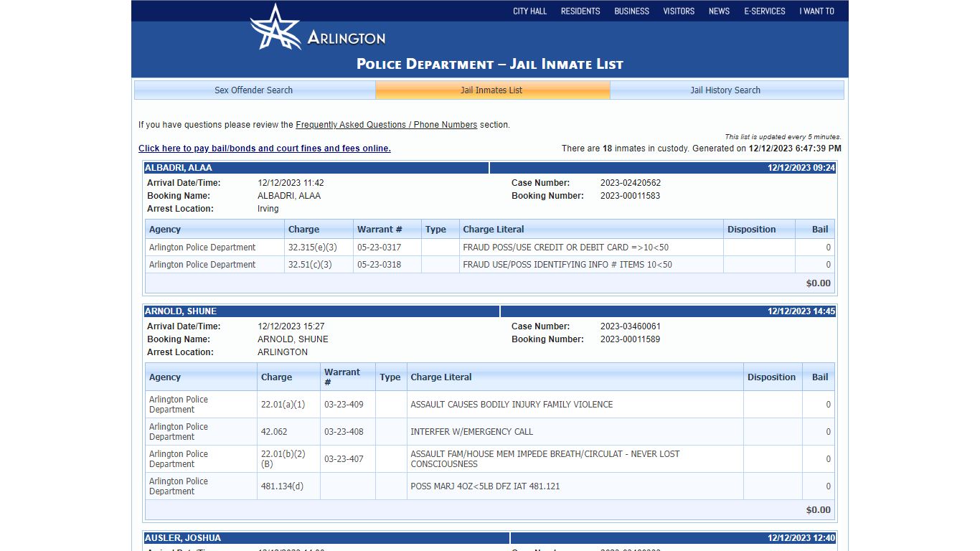The image size is (980, 551).
Task: Click the Disposition header in Albadri table
Action: [759, 230]
